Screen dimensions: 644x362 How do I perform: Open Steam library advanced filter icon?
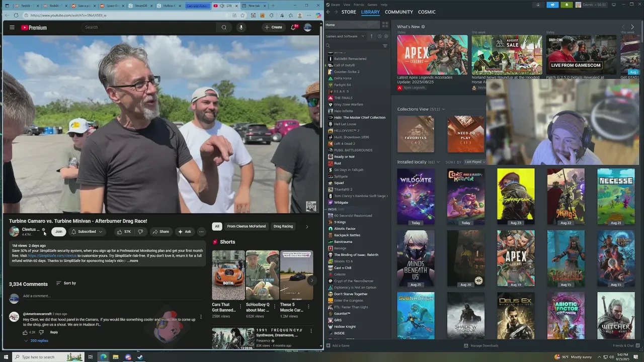tap(385, 46)
